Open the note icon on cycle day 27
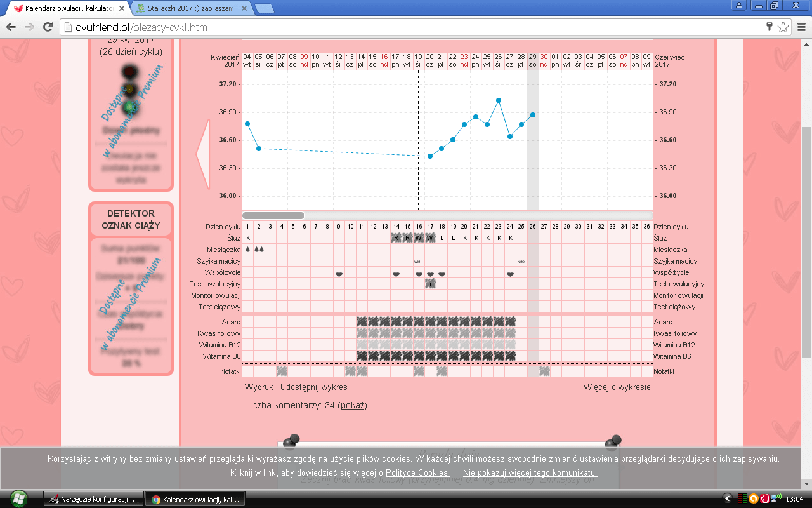The height and width of the screenshot is (508, 812). click(x=545, y=371)
